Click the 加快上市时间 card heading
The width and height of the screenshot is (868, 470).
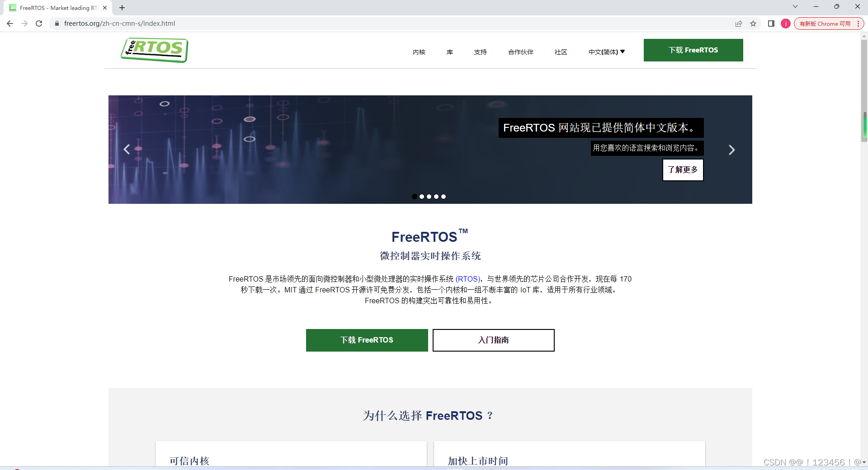[478, 461]
